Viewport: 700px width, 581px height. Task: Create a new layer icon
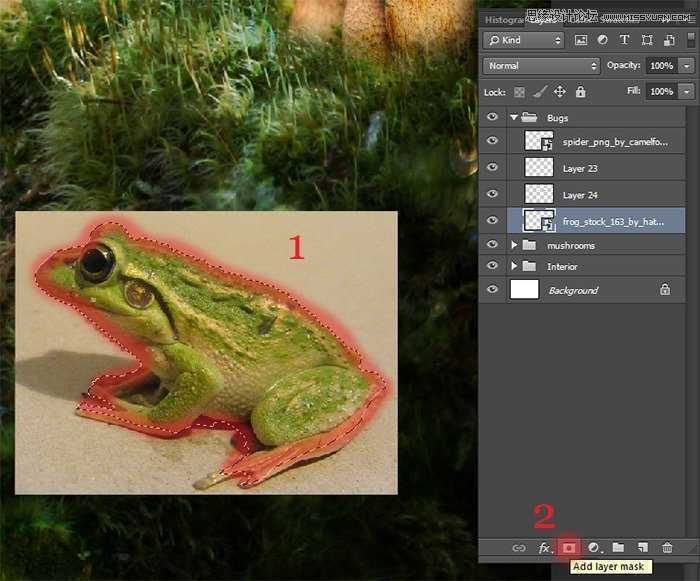(x=643, y=547)
